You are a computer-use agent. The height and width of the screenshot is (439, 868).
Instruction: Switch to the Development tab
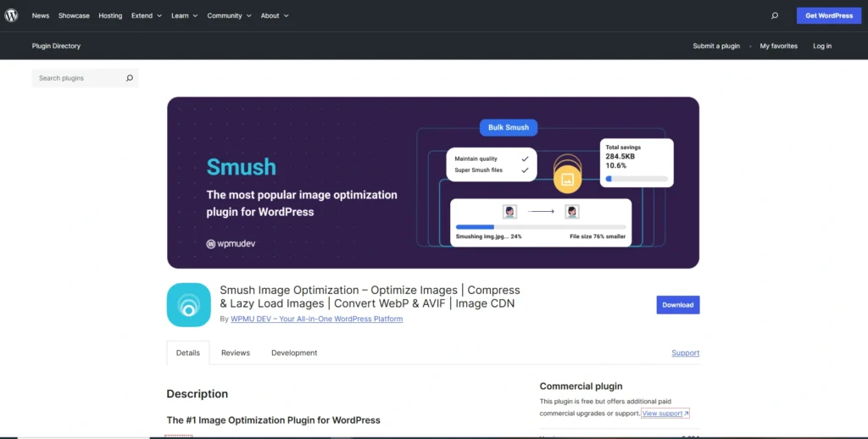click(x=294, y=353)
